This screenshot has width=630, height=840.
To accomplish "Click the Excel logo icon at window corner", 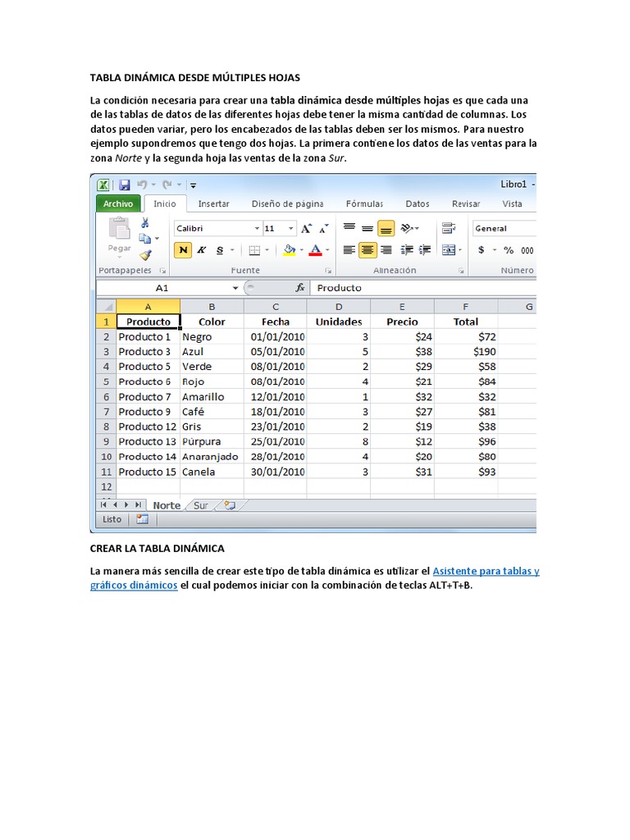I will click(x=103, y=185).
